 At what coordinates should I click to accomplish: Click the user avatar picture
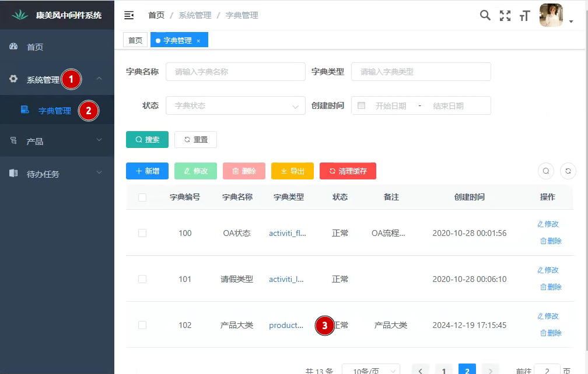coord(551,16)
